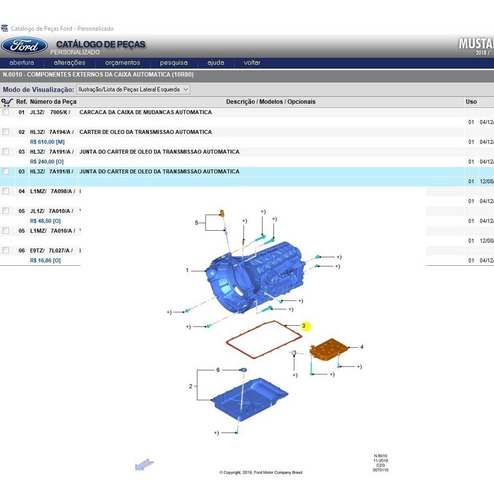Click callout number 6 in the diagram
The image size is (494, 500).
(x=218, y=370)
